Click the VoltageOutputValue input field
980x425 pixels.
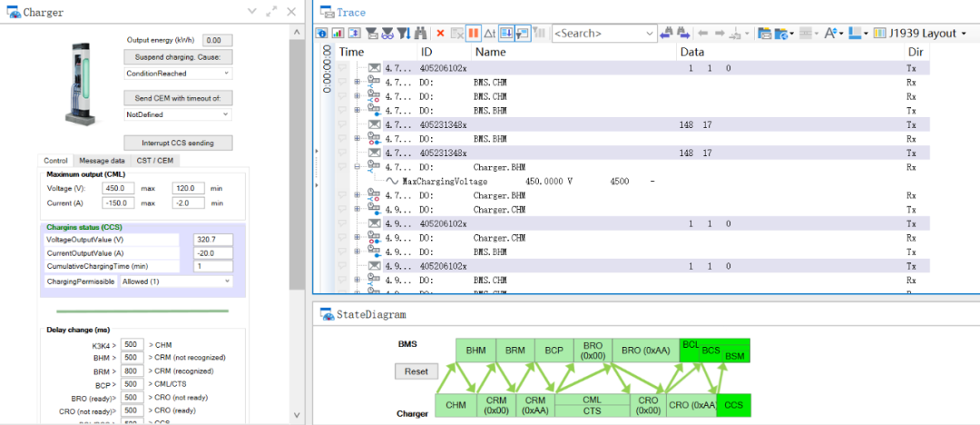(x=213, y=240)
